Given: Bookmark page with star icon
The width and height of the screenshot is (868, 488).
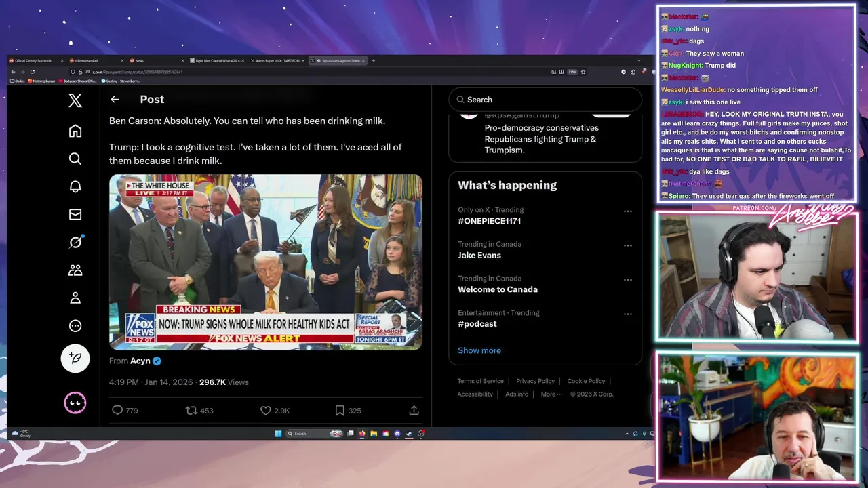Looking at the screenshot, I should (x=583, y=72).
